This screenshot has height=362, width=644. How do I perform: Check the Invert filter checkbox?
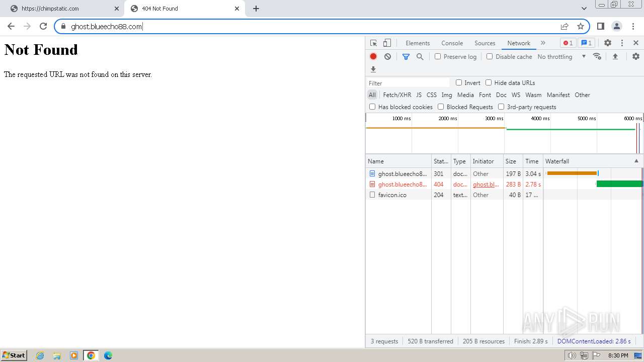click(459, 82)
